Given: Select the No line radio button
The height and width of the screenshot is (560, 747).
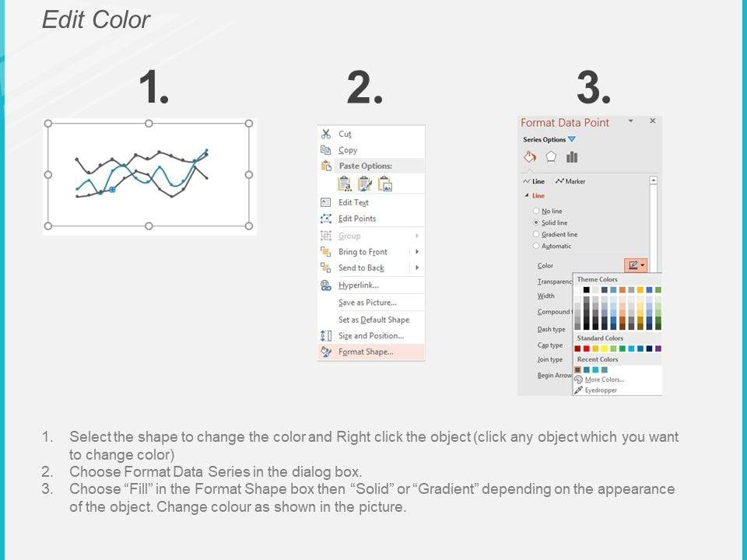Looking at the screenshot, I should point(536,211).
